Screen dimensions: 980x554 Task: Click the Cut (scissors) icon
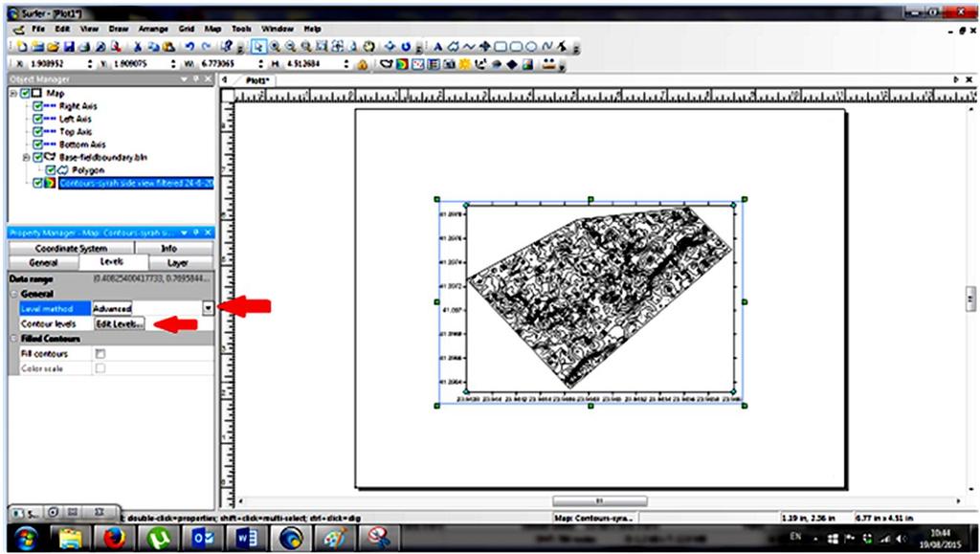pyautogui.click(x=138, y=47)
